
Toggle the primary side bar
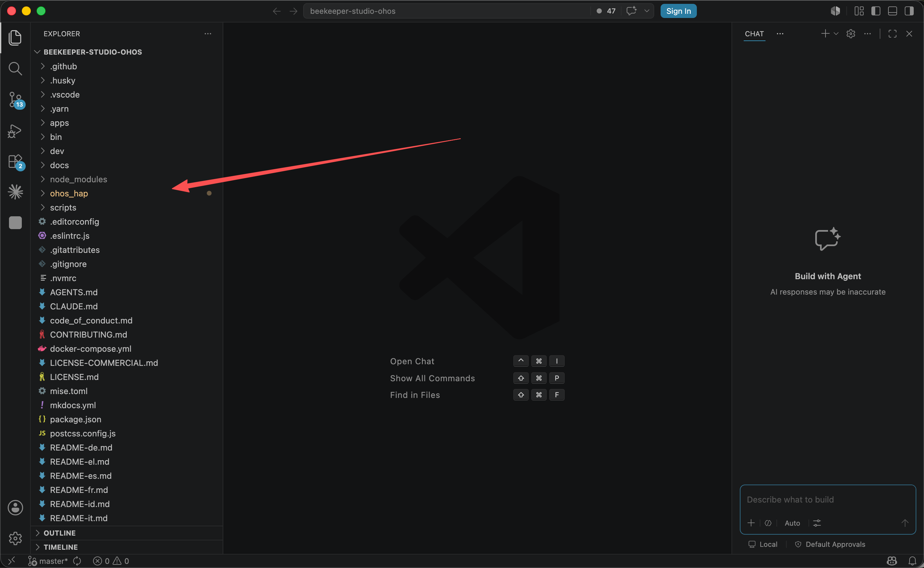coord(876,11)
